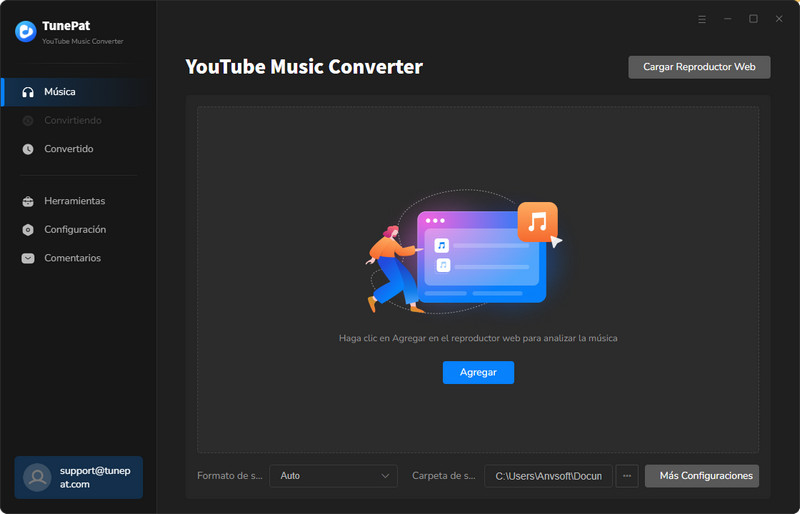Click Cargar Reproductor Web button

pyautogui.click(x=699, y=67)
